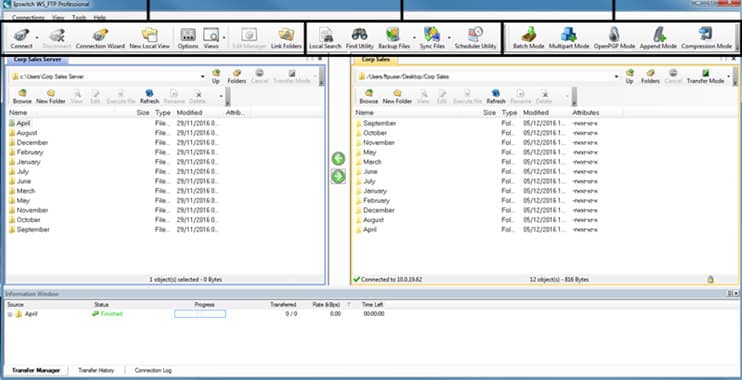Viewport: 742px width, 380px height.
Task: Enable Batch Mode
Action: [529, 38]
